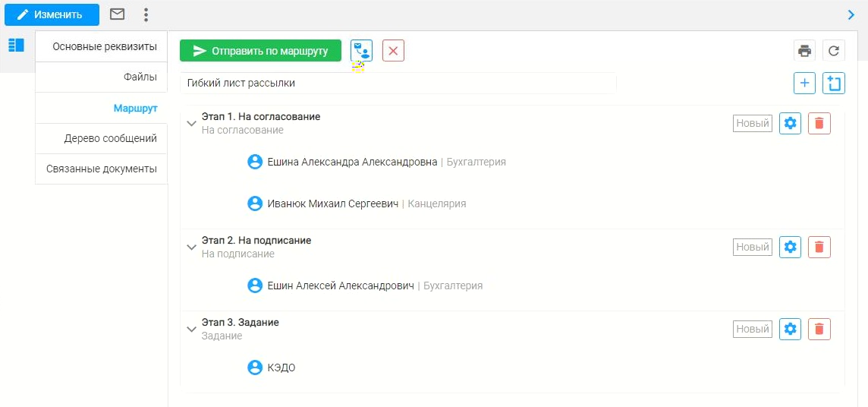Screen dimensions: 868x407
Task: Click Отправить по маршруту button
Action: pyautogui.click(x=260, y=51)
